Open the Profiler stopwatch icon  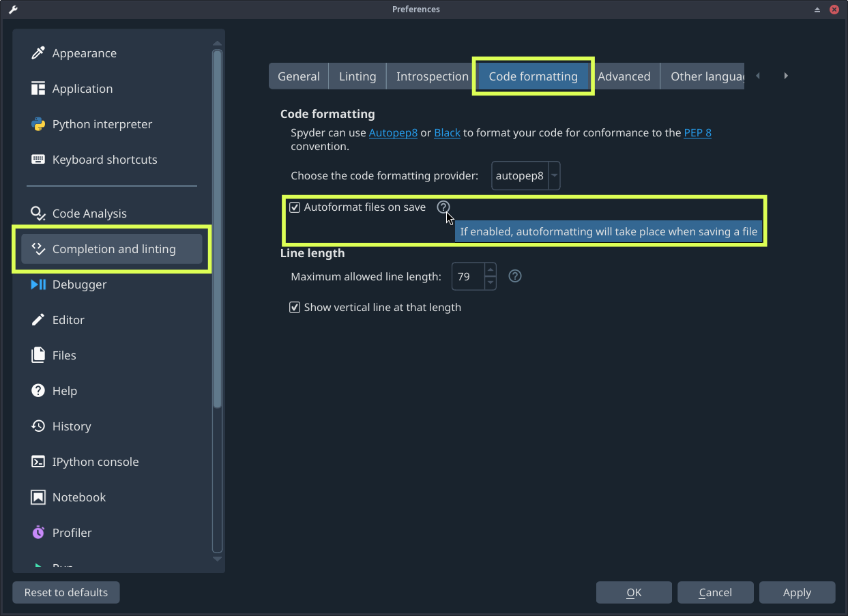[x=38, y=532]
